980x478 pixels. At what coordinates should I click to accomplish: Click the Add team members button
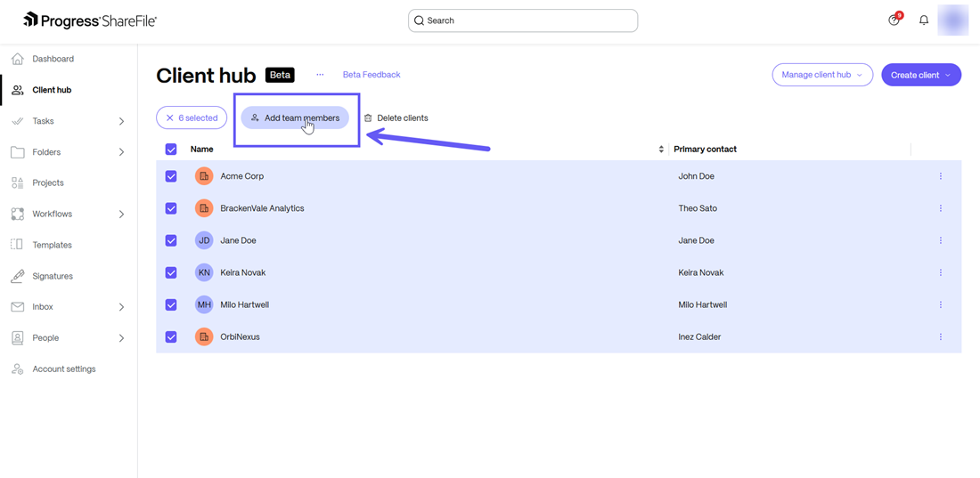[295, 117]
